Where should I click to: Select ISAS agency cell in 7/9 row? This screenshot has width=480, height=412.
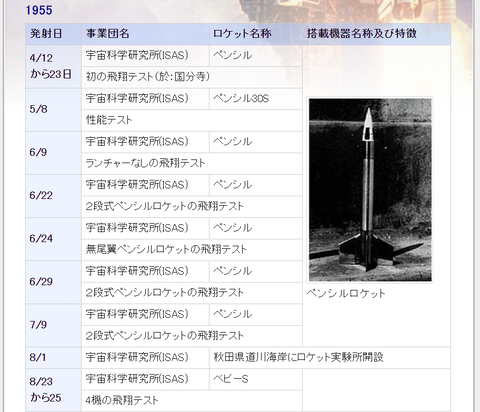pos(145,314)
